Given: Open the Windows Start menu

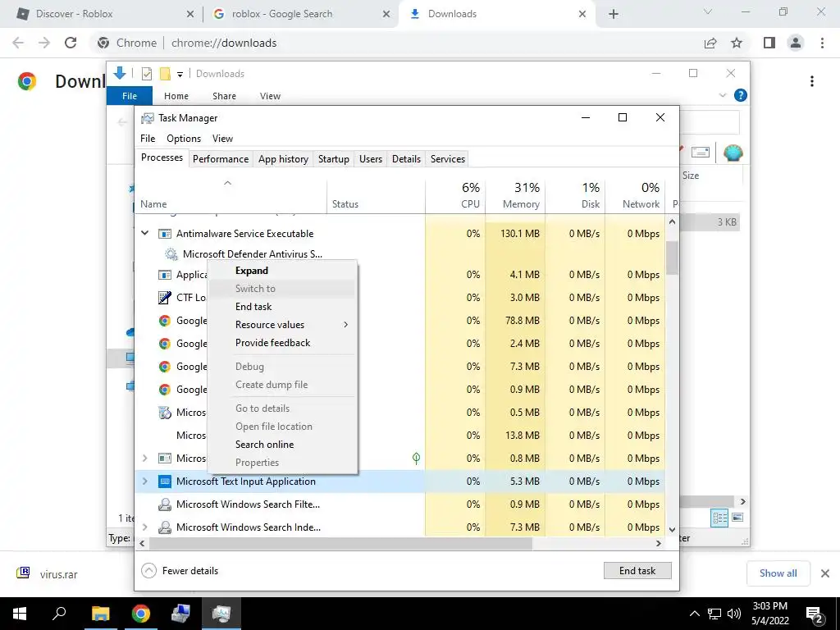Looking at the screenshot, I should [20, 614].
